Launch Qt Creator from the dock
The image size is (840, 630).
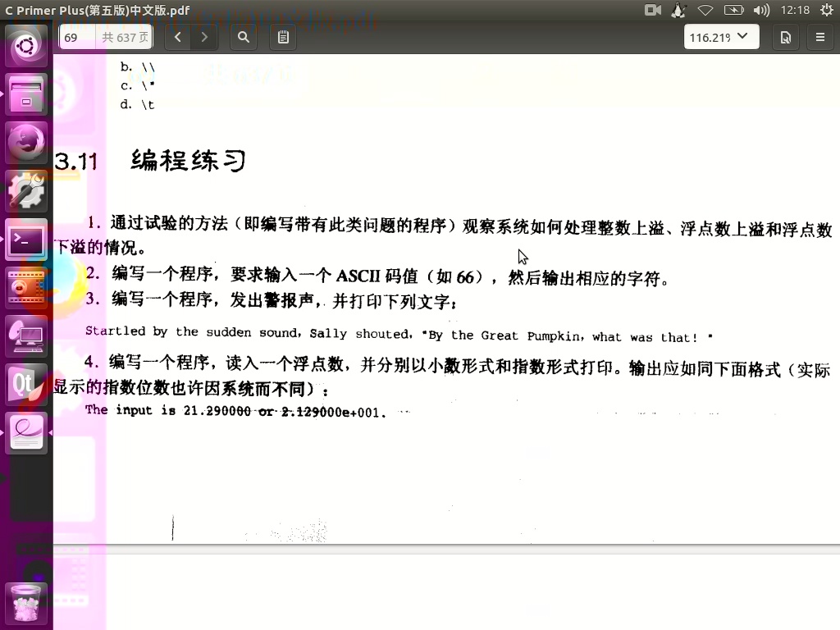coord(25,381)
